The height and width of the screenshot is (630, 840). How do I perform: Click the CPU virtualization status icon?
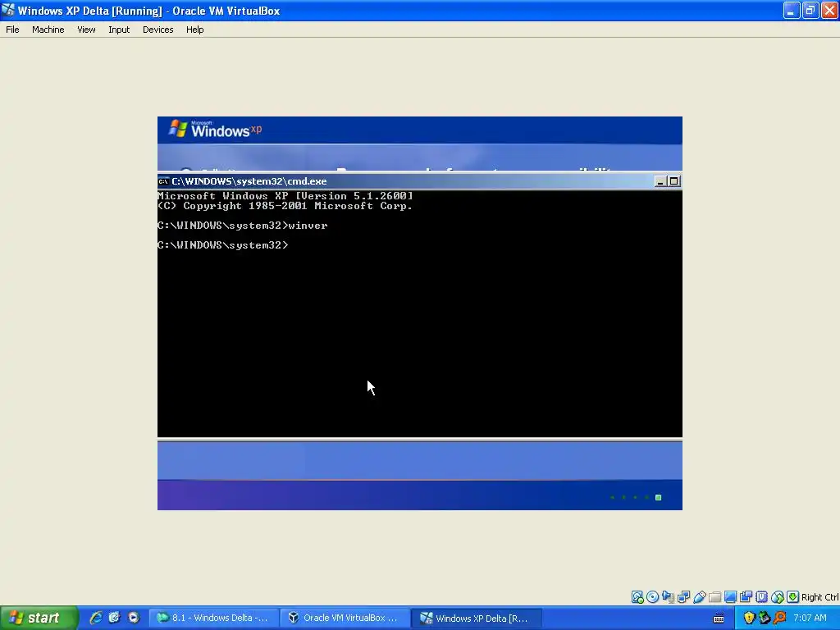click(761, 597)
